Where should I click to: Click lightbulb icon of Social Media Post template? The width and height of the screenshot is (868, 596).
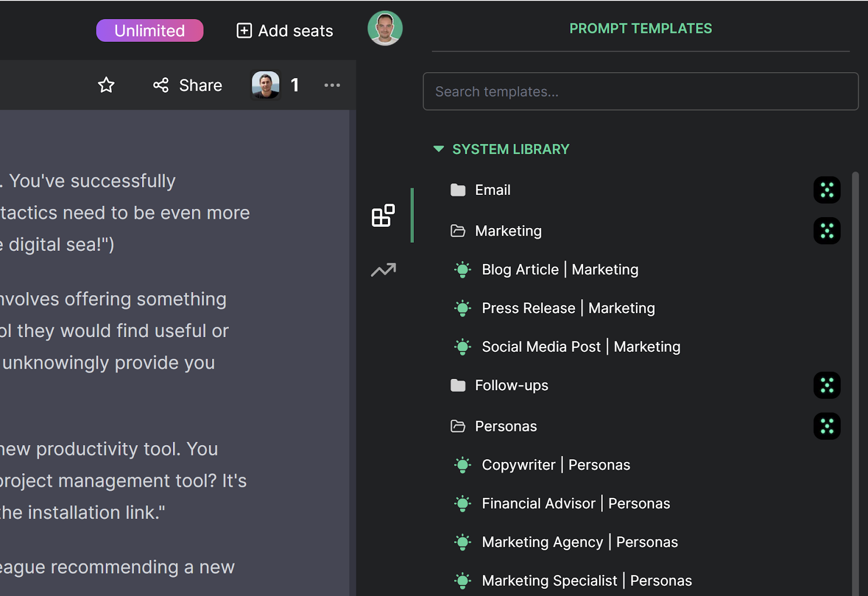point(463,347)
